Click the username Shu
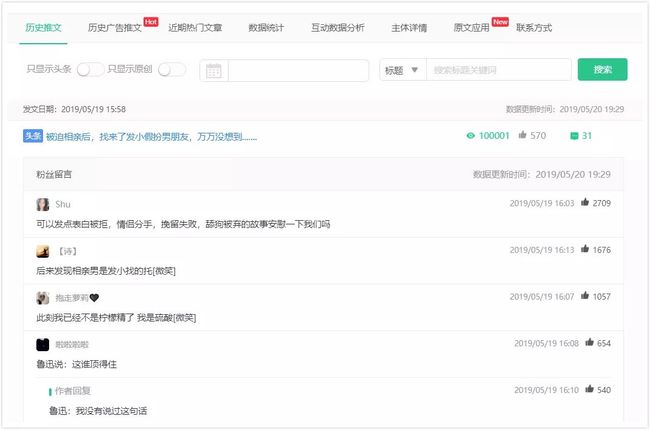 pyautogui.click(x=63, y=204)
